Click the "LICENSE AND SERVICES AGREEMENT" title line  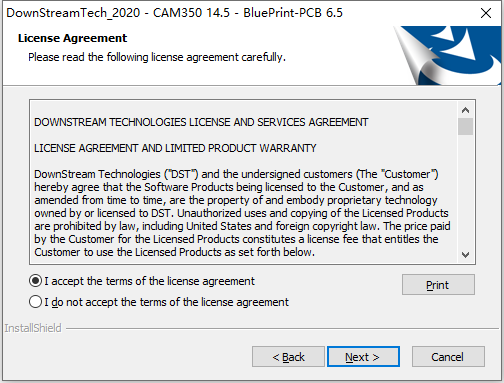click(201, 122)
